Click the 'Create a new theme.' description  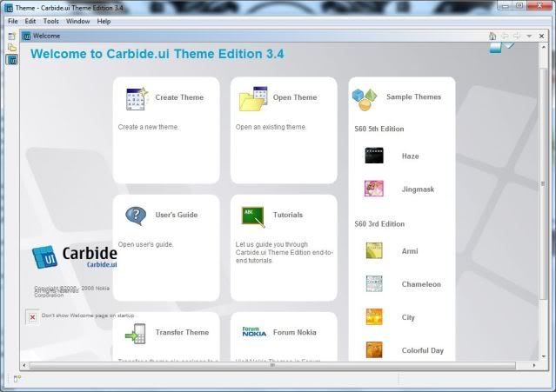(x=148, y=127)
